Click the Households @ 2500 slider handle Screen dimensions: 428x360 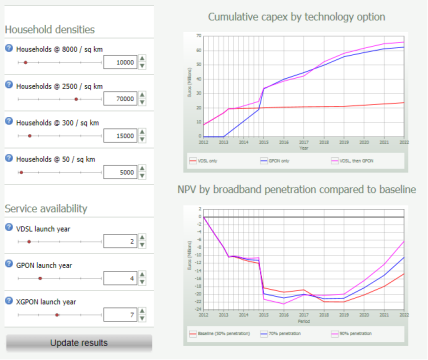[76, 99]
